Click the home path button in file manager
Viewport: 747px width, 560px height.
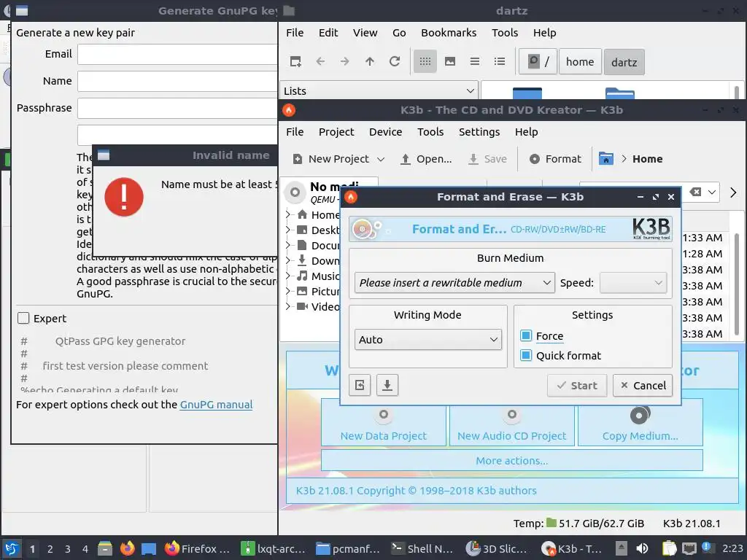pos(580,61)
